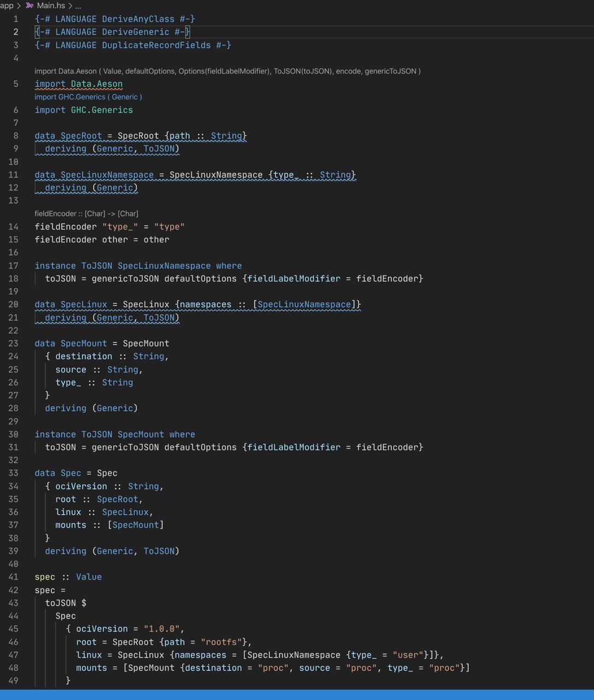Click namespaces field on line 20
594x700 pixels.
[205, 305]
